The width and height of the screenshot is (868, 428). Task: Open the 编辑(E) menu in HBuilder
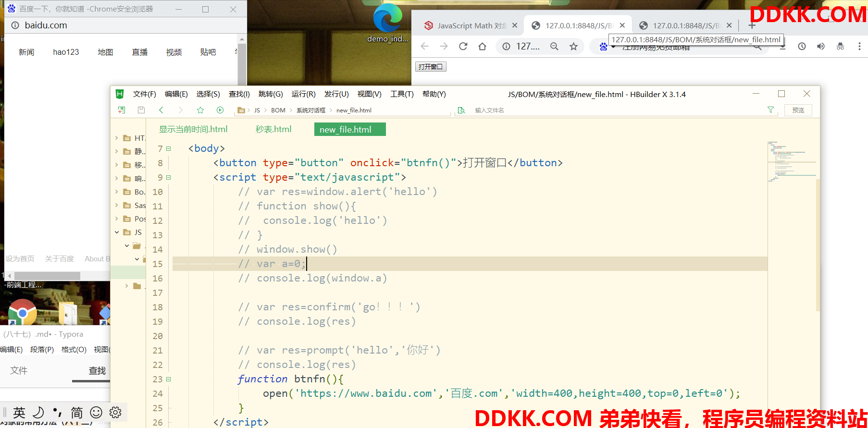[x=176, y=94]
